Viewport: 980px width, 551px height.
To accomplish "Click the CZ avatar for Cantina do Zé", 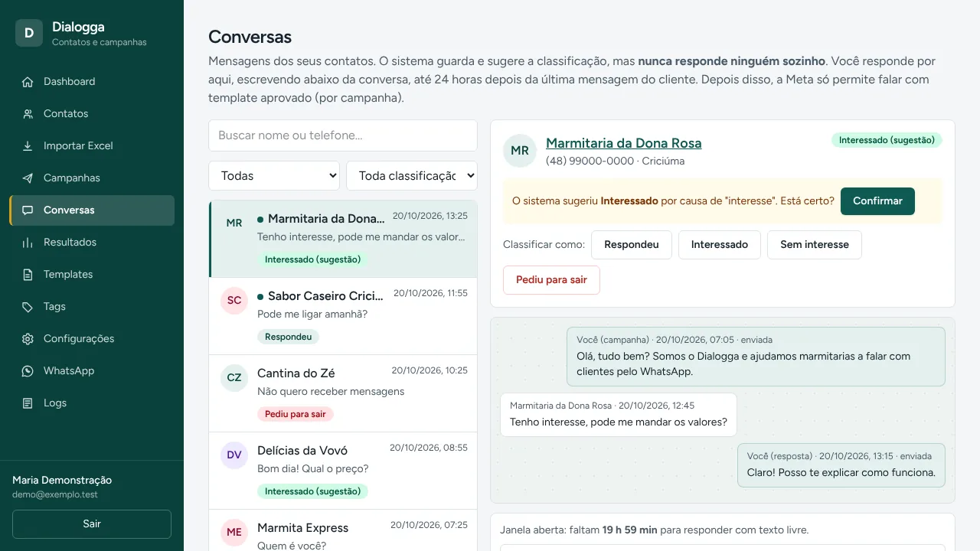I will point(234,377).
